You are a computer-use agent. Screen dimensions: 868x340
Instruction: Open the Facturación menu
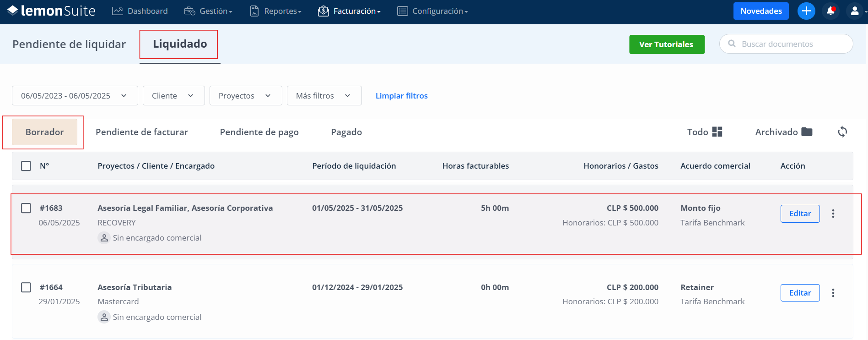pos(349,11)
